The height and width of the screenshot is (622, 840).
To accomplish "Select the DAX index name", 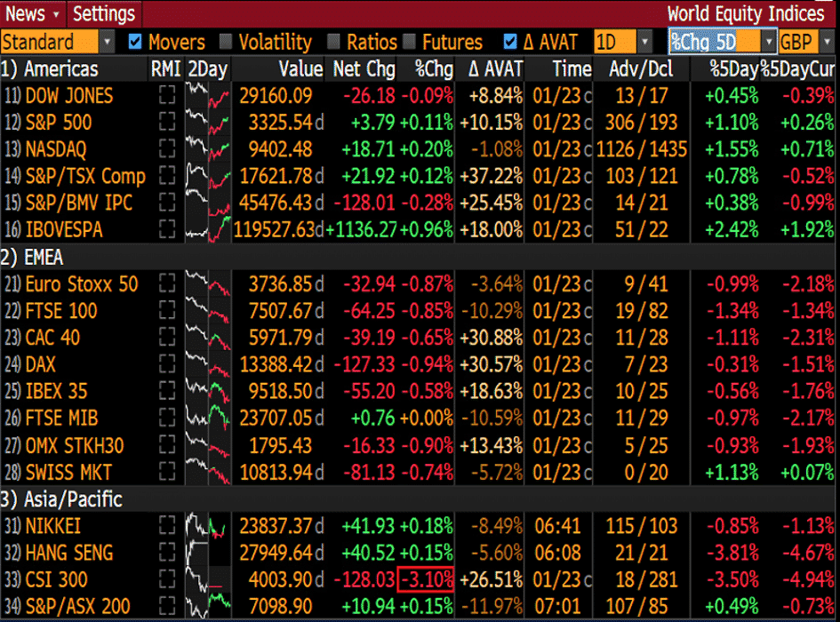I will pyautogui.click(x=40, y=364).
